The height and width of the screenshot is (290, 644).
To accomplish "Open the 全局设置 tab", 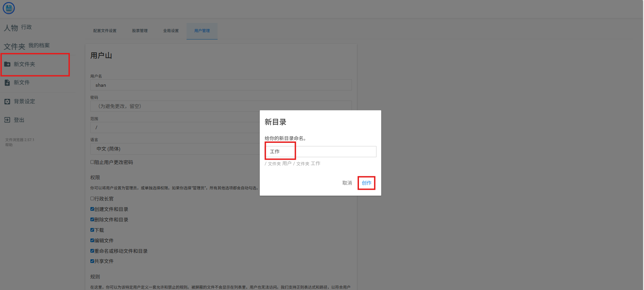I will point(171,31).
